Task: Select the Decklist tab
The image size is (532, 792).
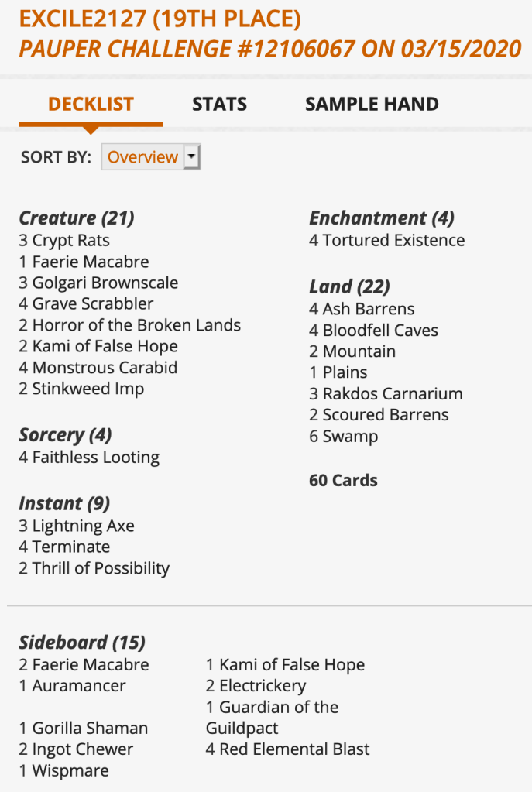Action: point(91,104)
